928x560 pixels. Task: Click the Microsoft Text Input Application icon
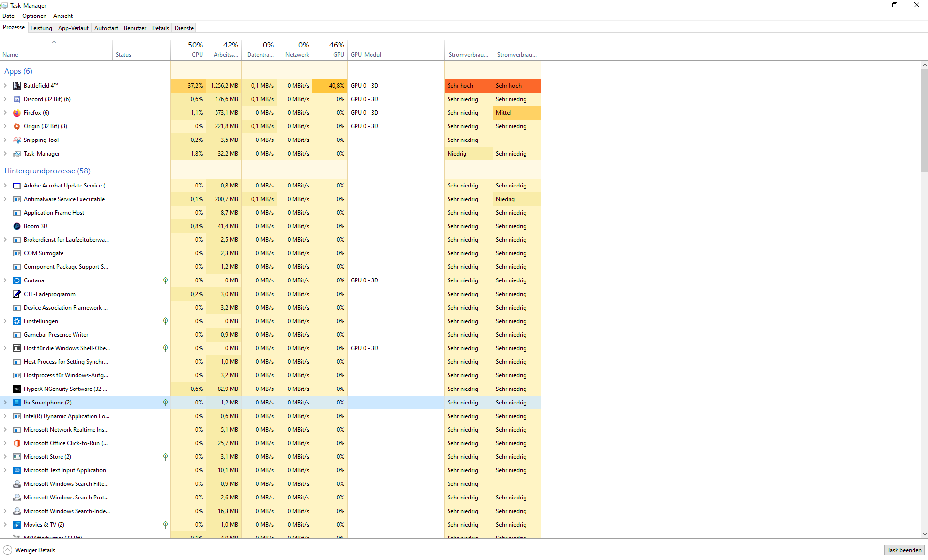click(17, 470)
